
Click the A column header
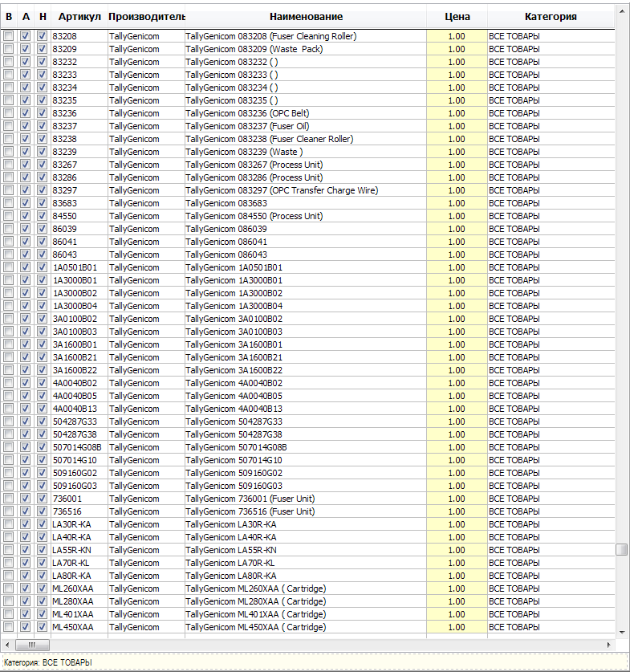click(26, 17)
